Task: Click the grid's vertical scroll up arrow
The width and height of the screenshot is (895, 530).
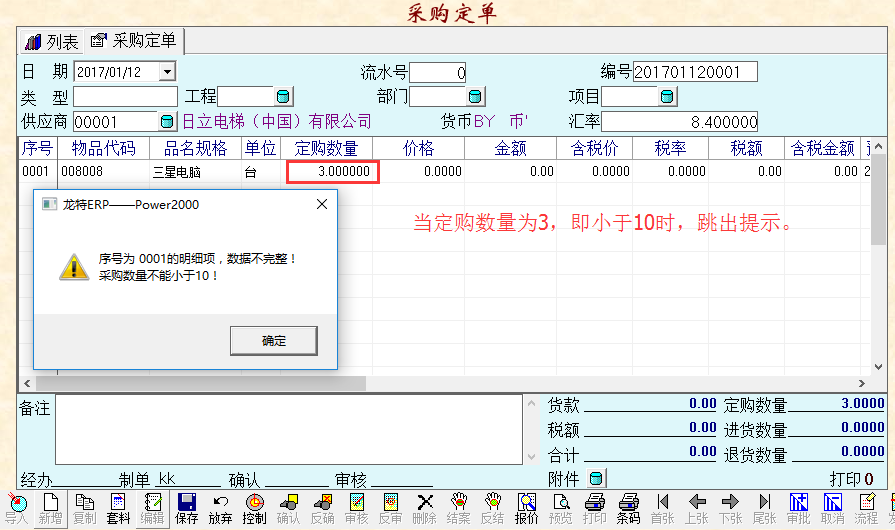Action: 878,146
